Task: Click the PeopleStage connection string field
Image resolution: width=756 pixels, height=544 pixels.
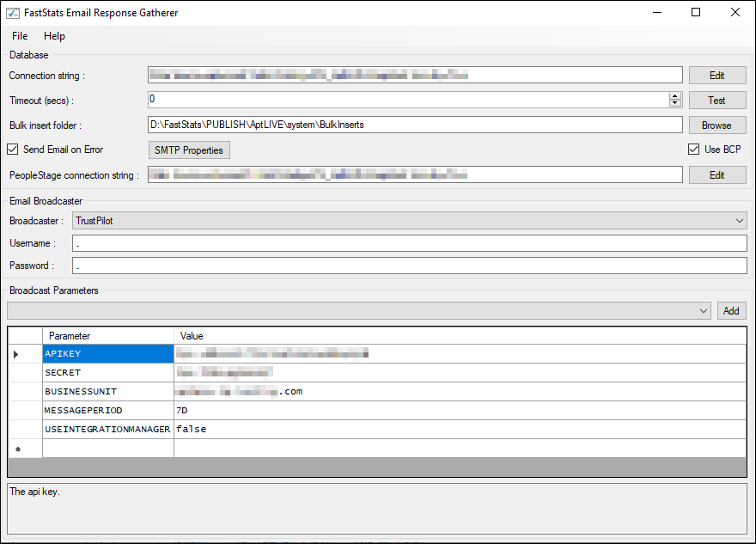Action: 415,174
